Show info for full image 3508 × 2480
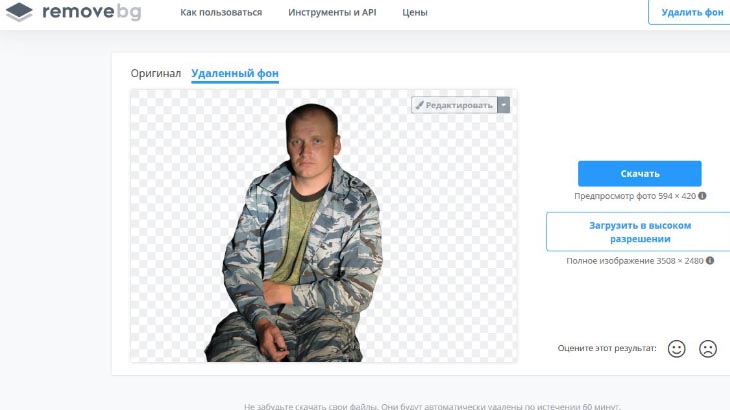 [x=710, y=261]
